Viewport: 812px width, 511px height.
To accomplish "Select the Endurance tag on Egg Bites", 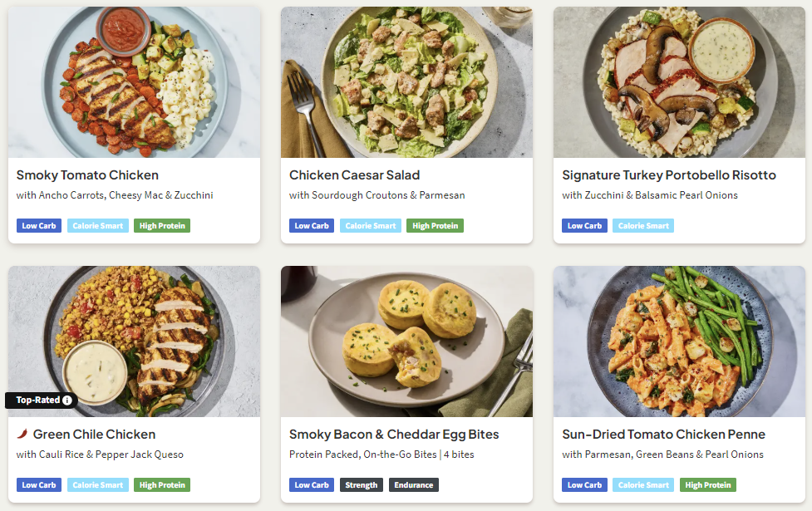I will (414, 485).
